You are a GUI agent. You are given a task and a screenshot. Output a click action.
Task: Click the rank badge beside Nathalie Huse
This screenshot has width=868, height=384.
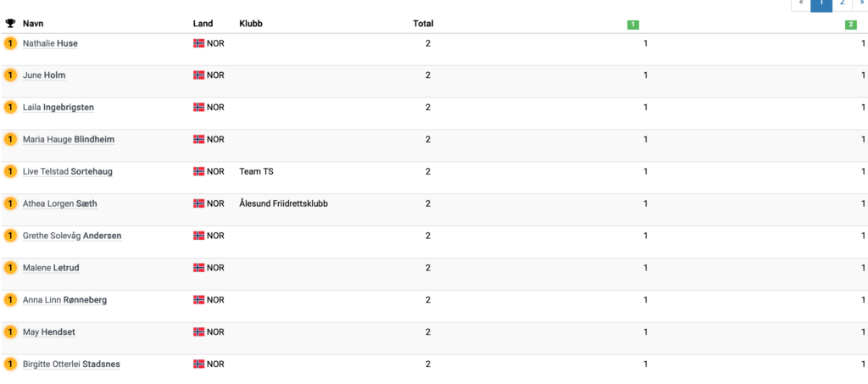[x=10, y=43]
